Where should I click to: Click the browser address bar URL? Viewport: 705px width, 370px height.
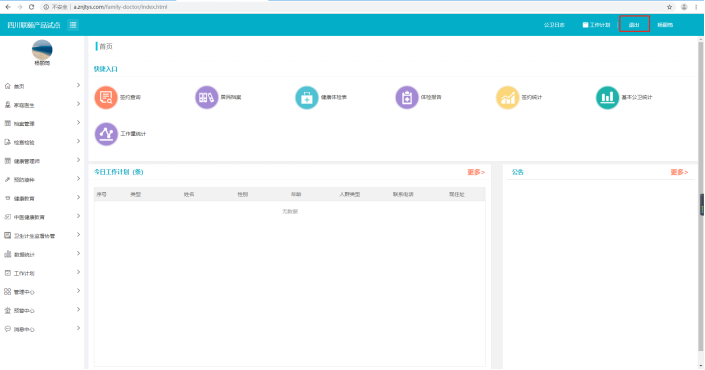(x=120, y=7)
